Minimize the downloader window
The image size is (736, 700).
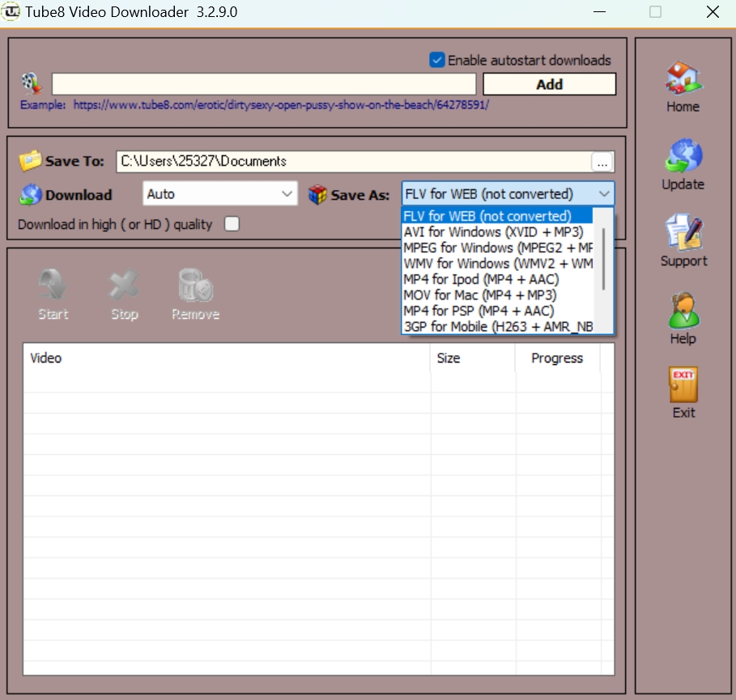click(599, 11)
